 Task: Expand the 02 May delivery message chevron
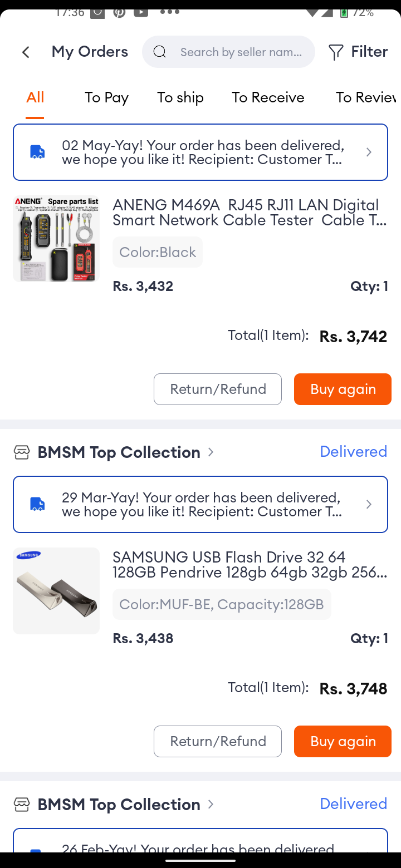point(369,152)
